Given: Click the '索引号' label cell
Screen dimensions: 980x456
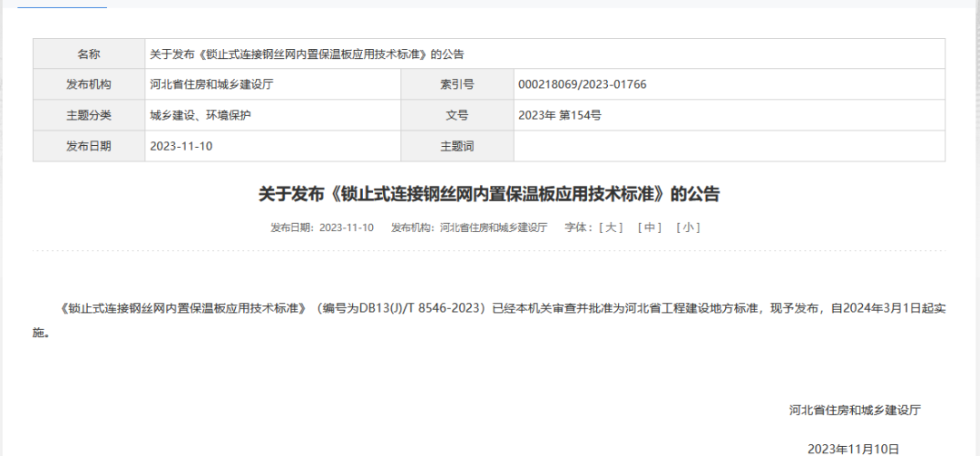Looking at the screenshot, I should 457,84.
